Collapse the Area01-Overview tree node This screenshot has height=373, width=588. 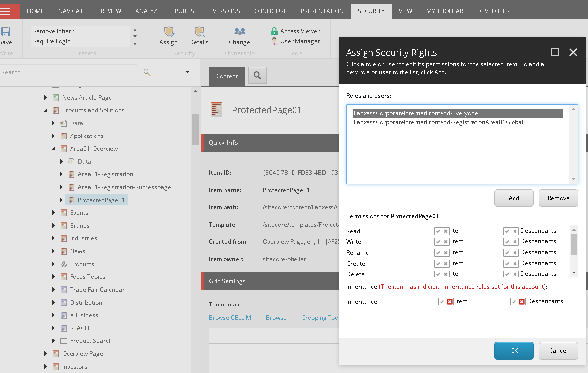click(53, 149)
